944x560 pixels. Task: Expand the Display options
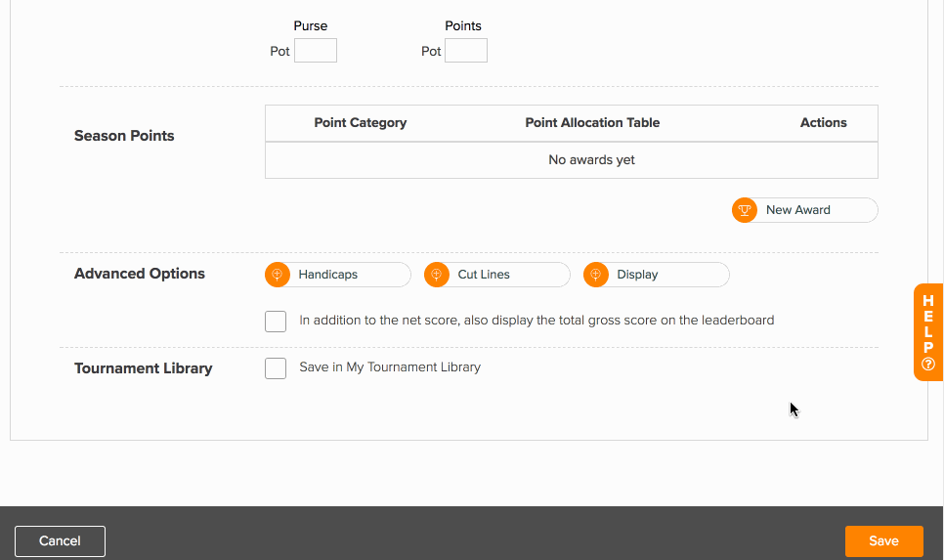(657, 275)
